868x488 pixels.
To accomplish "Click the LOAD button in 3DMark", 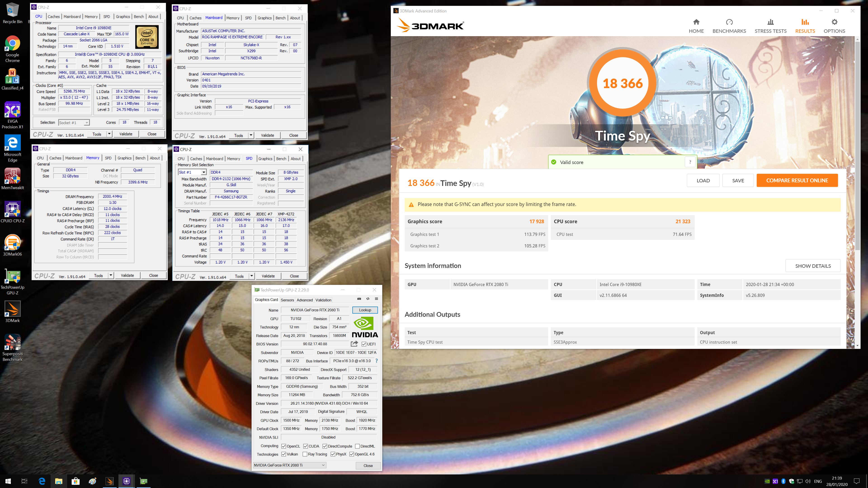I will tap(703, 181).
